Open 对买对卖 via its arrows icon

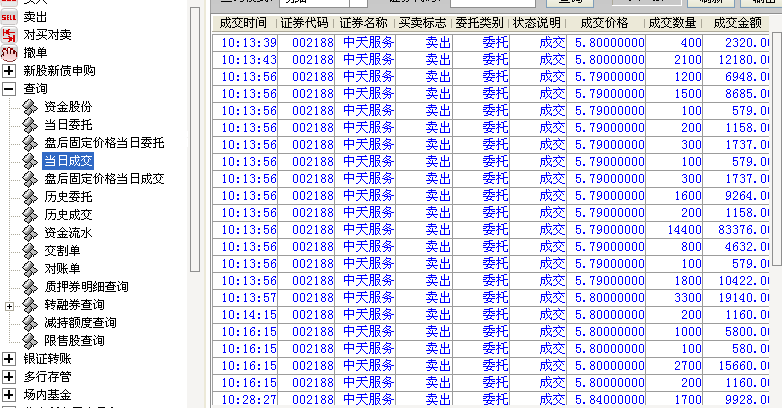[8, 35]
